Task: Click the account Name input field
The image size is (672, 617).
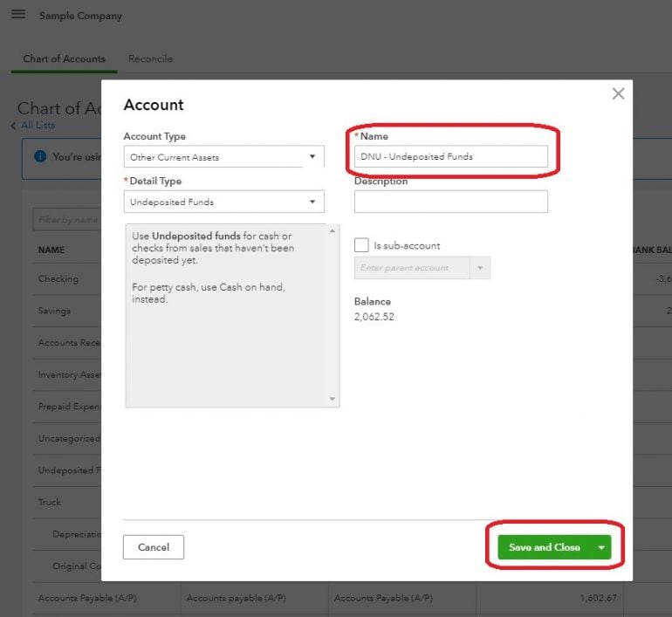Action: [450, 157]
